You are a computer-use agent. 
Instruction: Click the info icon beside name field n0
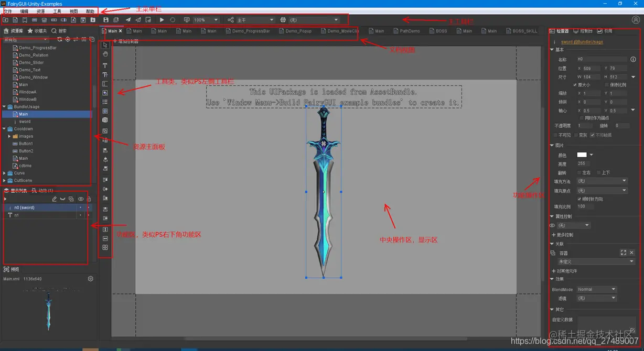point(633,59)
